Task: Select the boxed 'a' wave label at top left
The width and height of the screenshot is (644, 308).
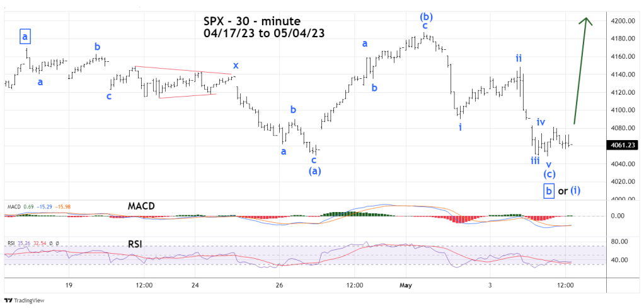Action: (x=25, y=37)
